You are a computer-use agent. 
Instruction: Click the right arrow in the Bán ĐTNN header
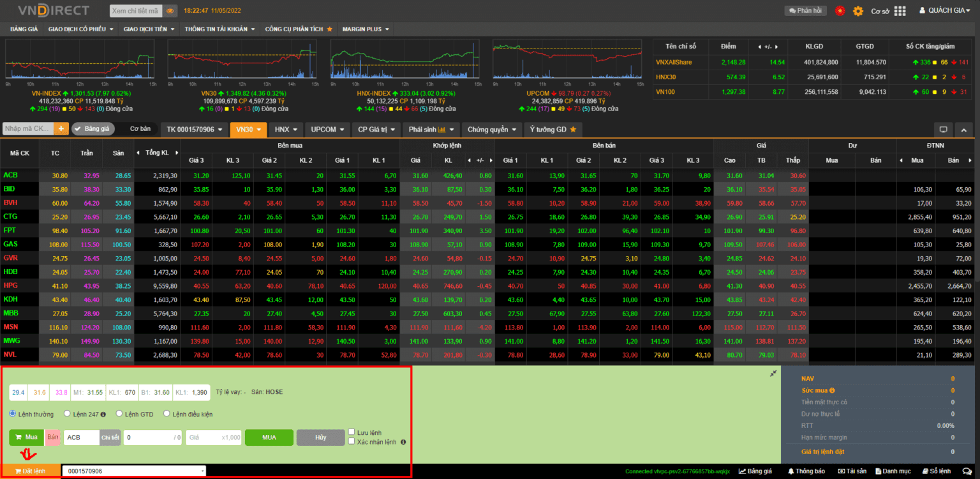click(x=969, y=160)
